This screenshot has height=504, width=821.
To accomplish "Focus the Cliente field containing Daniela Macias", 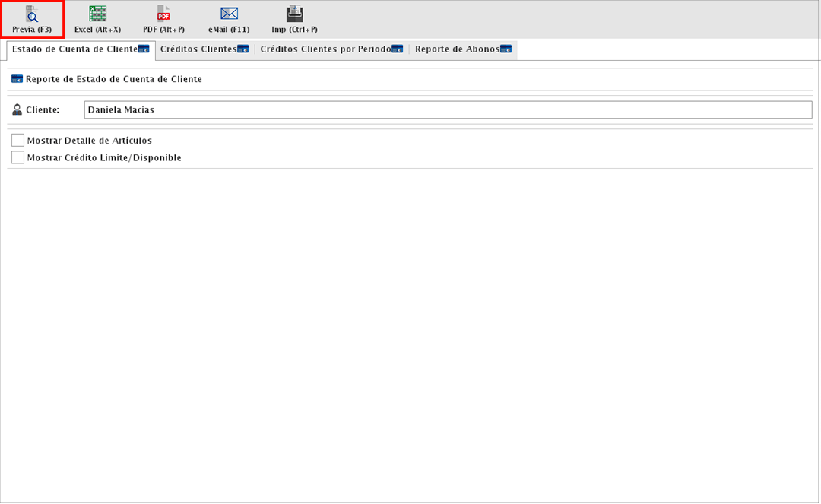I will (x=447, y=110).
